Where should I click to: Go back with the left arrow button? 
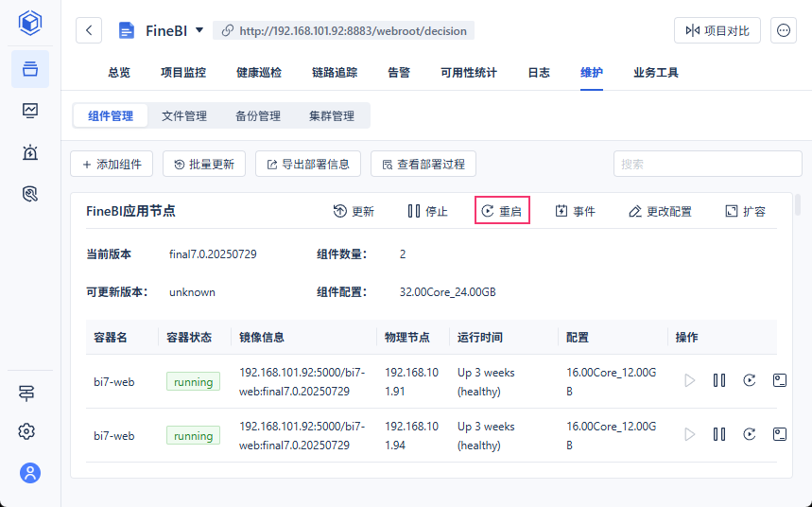[x=89, y=30]
